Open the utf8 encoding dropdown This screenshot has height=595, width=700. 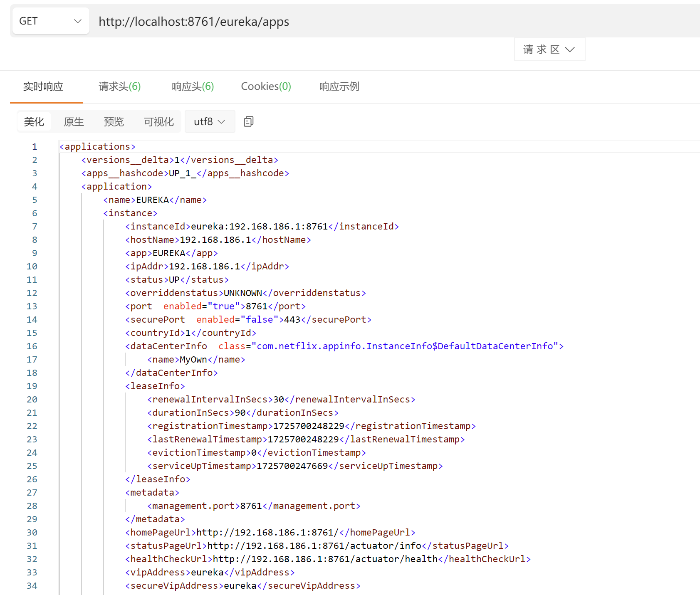click(x=209, y=121)
